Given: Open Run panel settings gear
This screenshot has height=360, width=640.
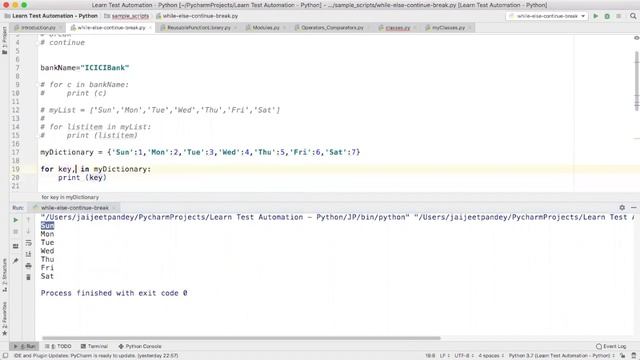Looking at the screenshot, I should [622, 207].
